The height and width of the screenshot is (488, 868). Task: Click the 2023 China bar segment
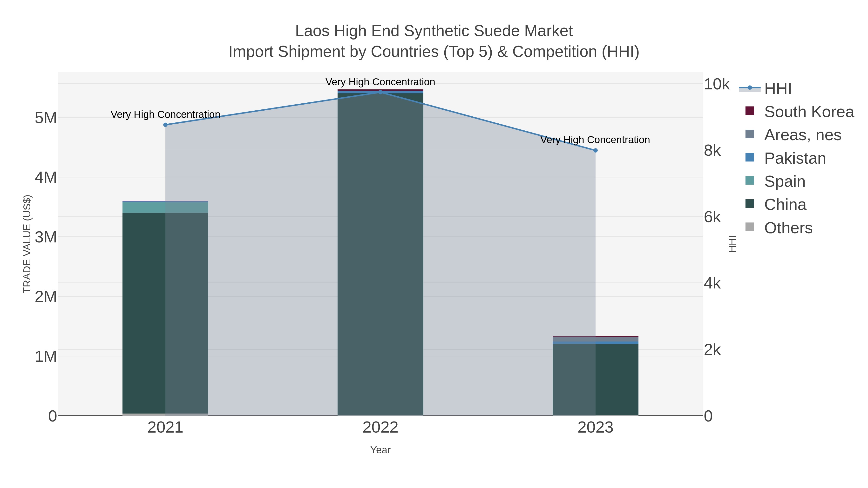(x=595, y=380)
